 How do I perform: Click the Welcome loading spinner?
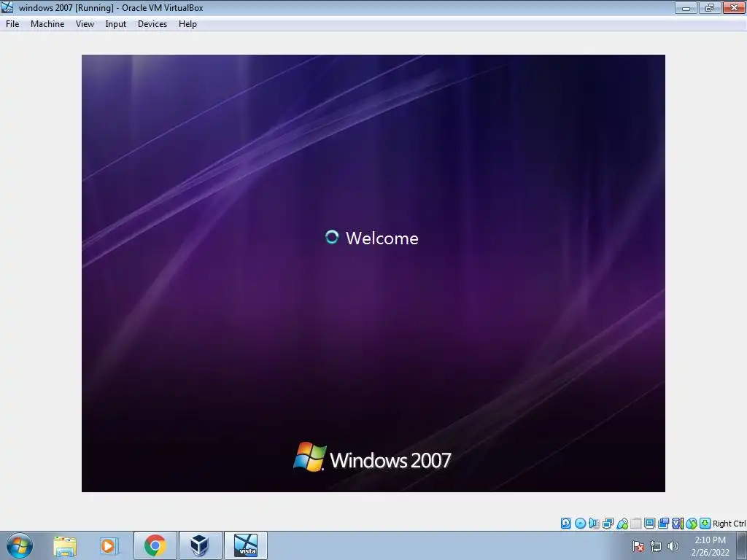tap(332, 237)
